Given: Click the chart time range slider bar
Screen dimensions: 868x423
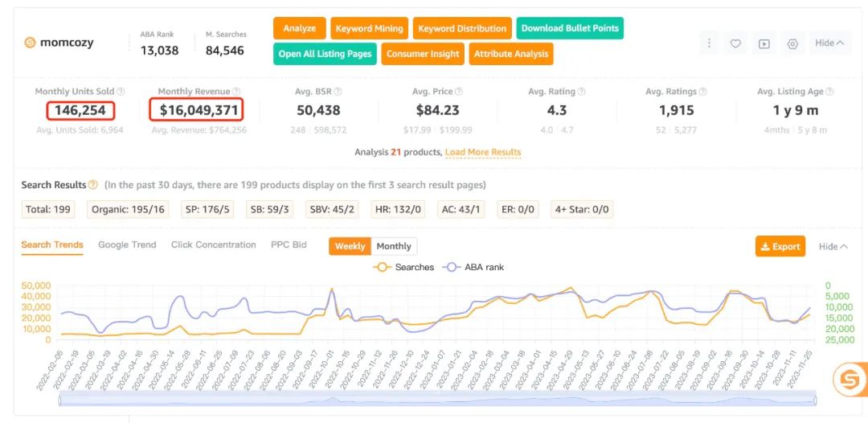Looking at the screenshot, I should pyautogui.click(x=437, y=399).
